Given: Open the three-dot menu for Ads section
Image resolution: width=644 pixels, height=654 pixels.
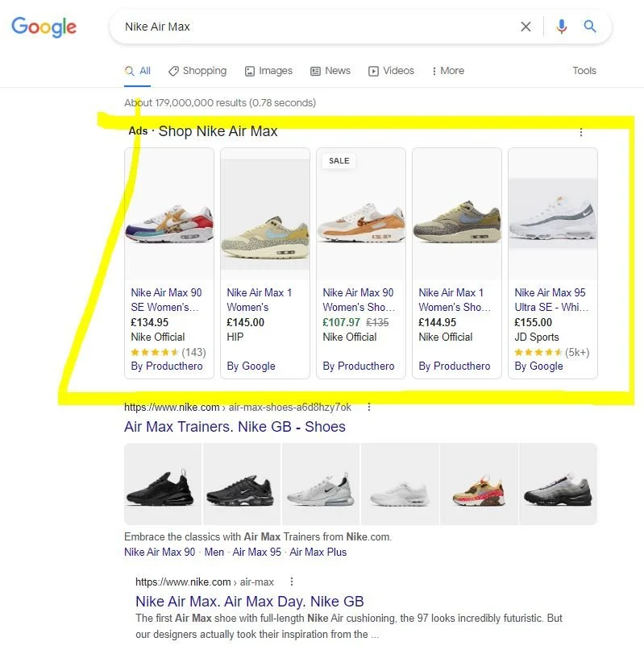Looking at the screenshot, I should [581, 132].
